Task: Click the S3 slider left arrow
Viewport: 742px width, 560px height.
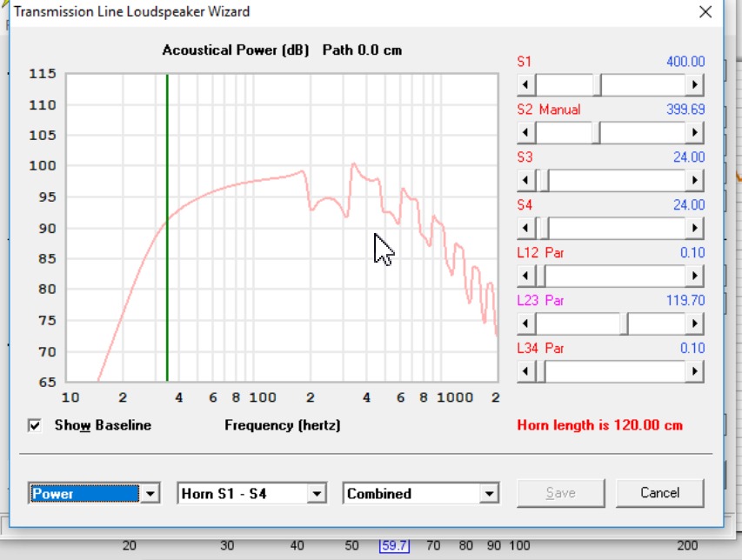Action: pyautogui.click(x=525, y=180)
